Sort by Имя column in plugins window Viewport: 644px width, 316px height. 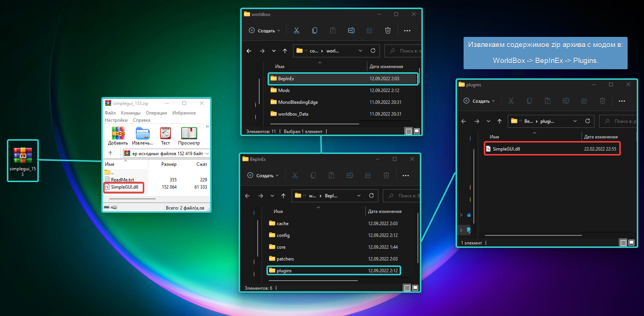[x=494, y=137]
